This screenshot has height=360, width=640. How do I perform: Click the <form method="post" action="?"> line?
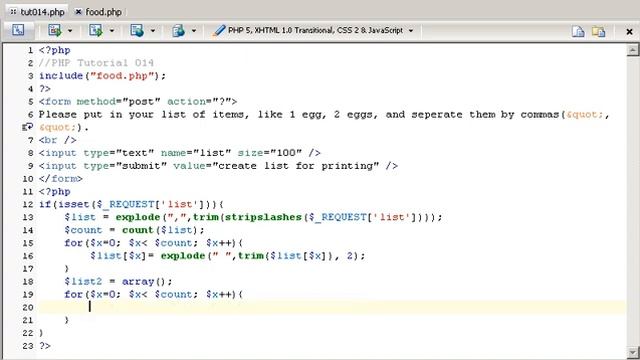(138, 102)
